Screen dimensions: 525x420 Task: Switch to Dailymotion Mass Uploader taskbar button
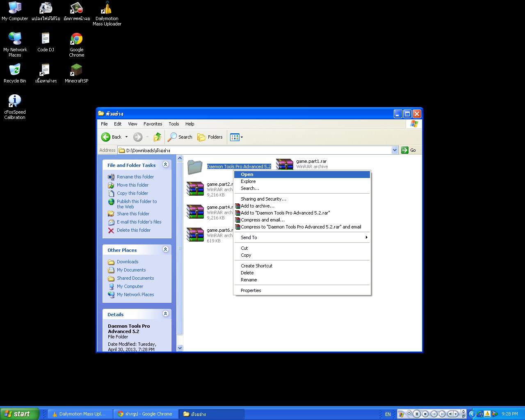80,414
